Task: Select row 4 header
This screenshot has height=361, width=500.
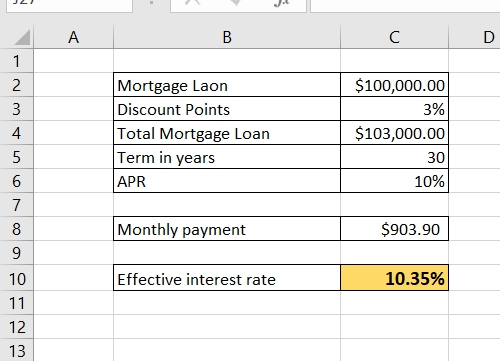Action: (17, 133)
